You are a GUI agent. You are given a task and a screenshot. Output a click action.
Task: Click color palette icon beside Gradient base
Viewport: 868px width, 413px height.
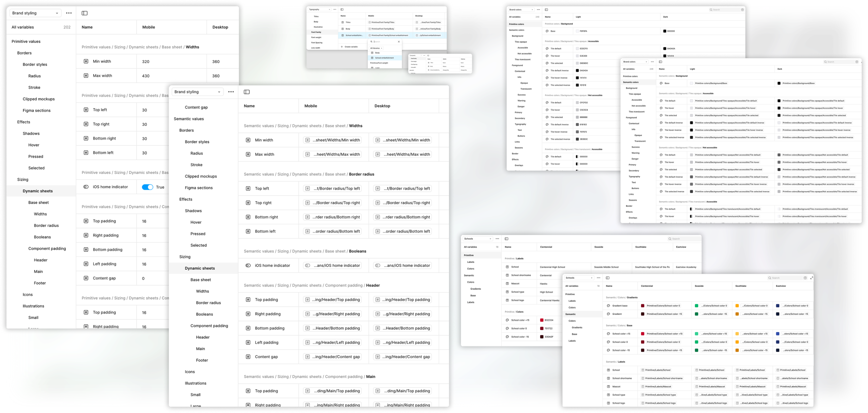coord(609,306)
